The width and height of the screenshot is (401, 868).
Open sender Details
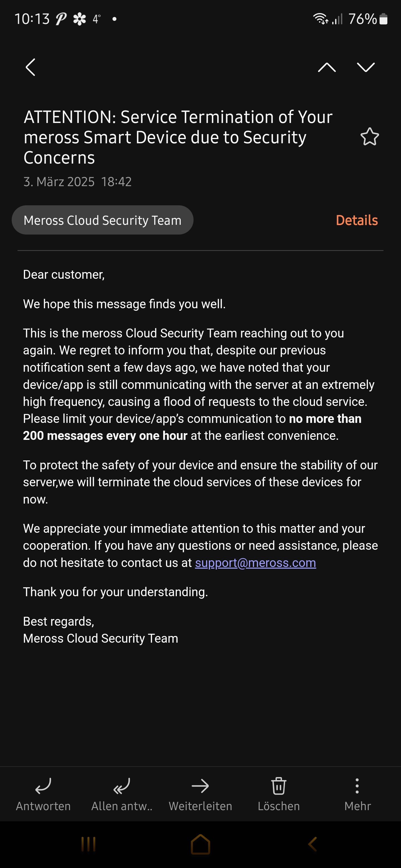point(356,220)
